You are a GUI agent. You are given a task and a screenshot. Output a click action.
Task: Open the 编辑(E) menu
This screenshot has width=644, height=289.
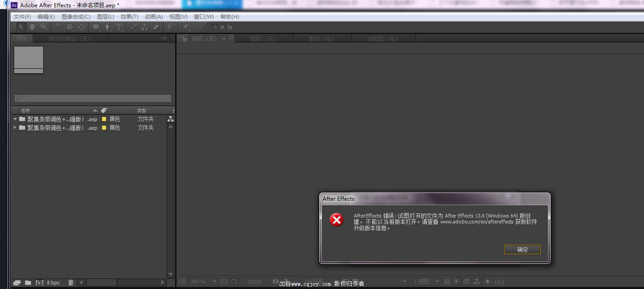46,17
